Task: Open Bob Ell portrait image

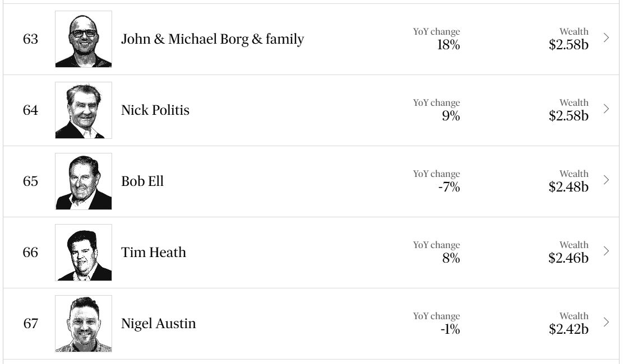Action: pos(84,181)
